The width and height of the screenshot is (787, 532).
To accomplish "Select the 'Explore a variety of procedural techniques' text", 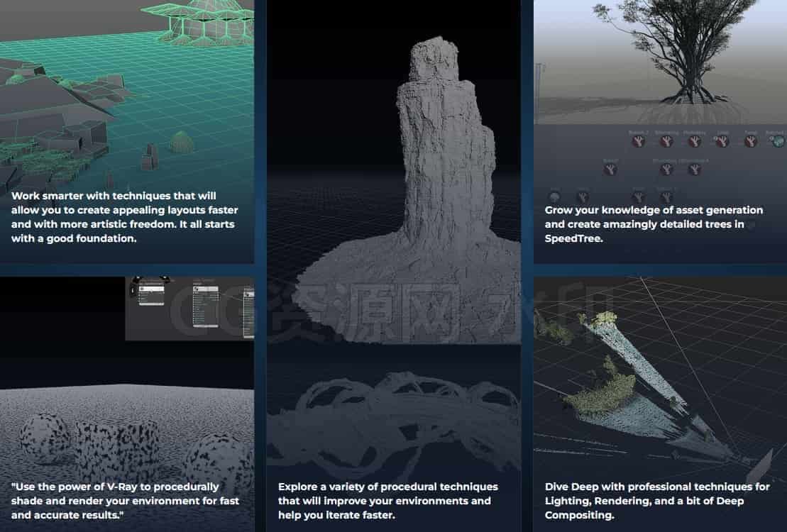I will click(388, 500).
